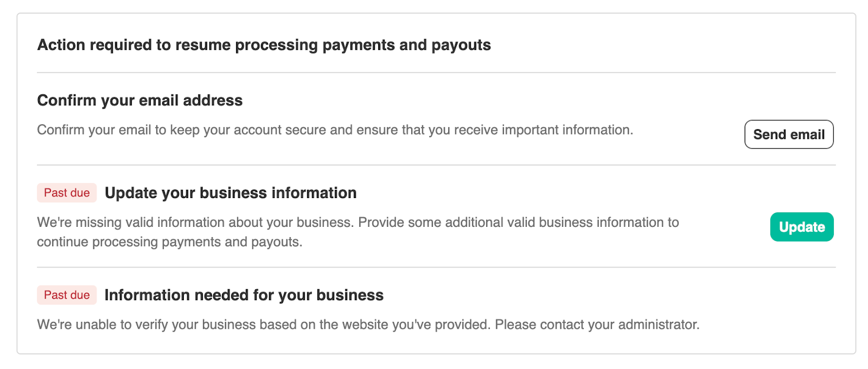Click the 'Update your business information' heading

231,193
